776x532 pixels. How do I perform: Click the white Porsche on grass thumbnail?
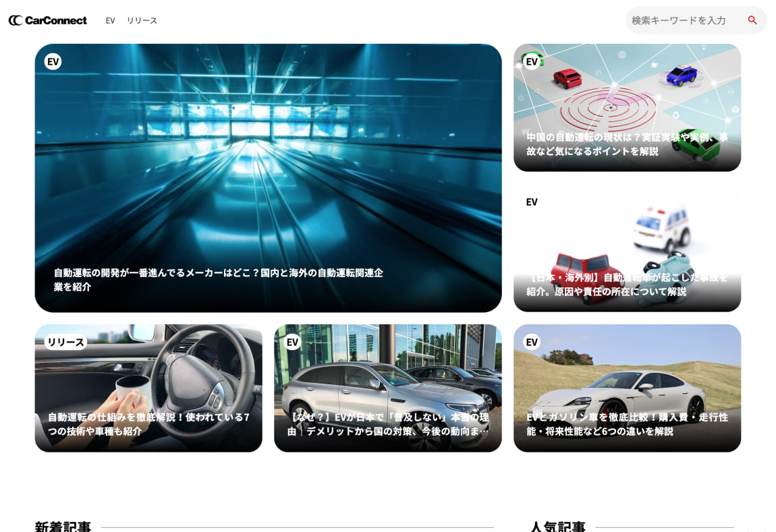[x=627, y=378]
